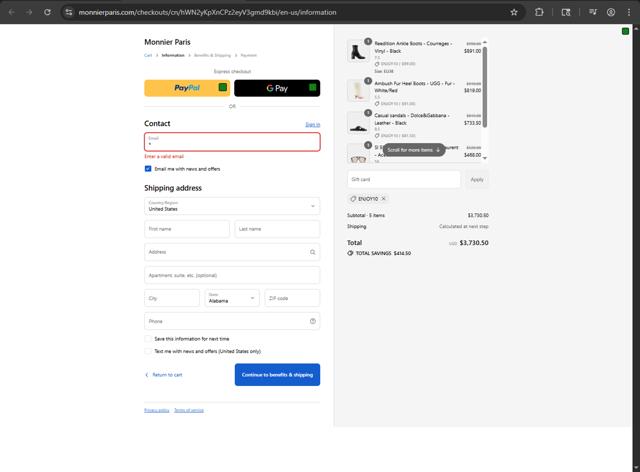The width and height of the screenshot is (640, 472).
Task: Open the Country/Region dropdown
Action: pyautogui.click(x=232, y=206)
